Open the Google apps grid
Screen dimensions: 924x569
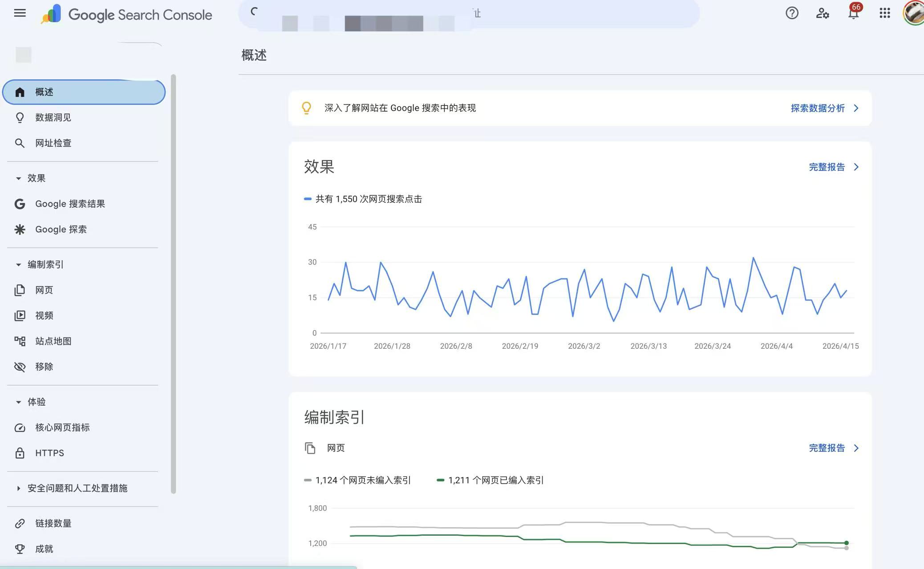pos(884,13)
